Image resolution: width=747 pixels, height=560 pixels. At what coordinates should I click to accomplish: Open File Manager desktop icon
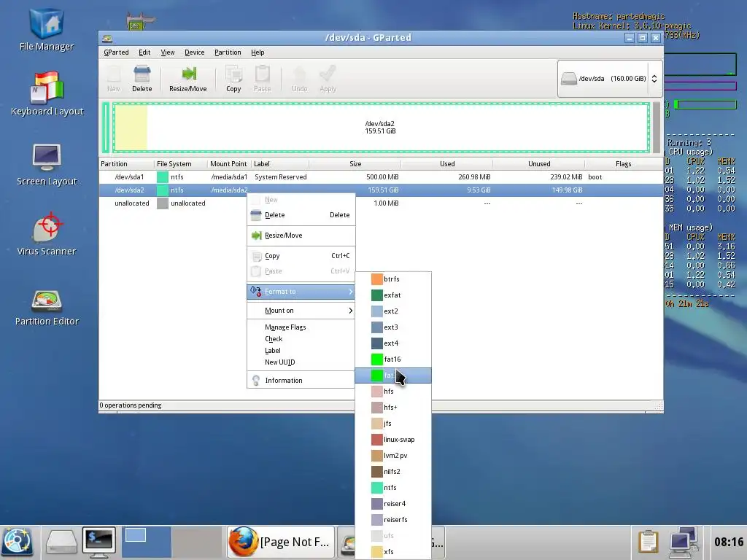(x=47, y=28)
